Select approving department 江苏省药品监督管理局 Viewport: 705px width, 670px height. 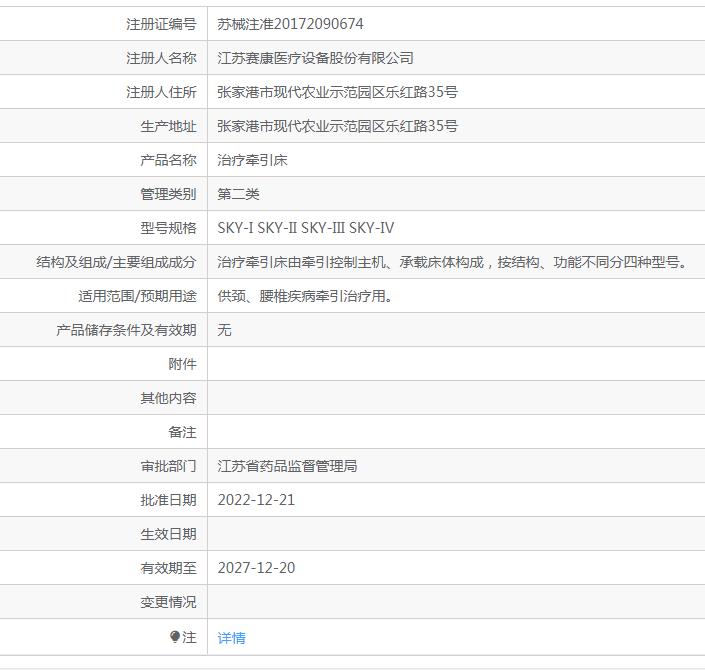tap(287, 466)
